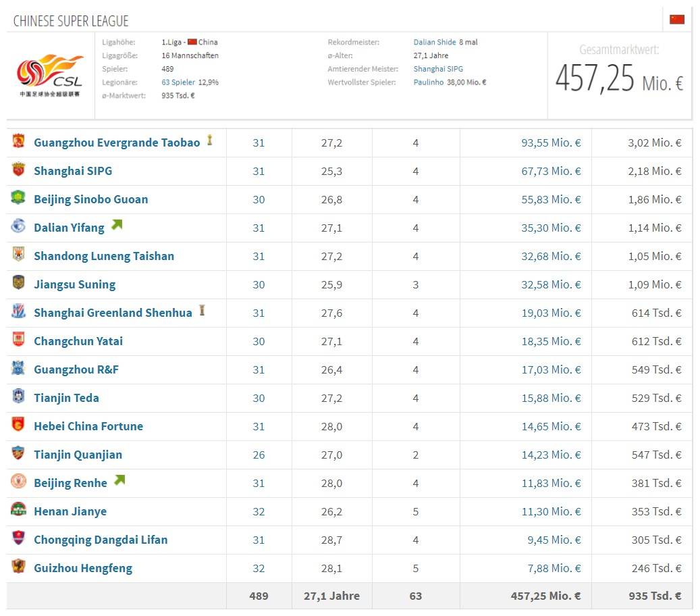Click the Dalian Yifang club crest
Image resolution: width=700 pixels, height=616 pixels.
18,227
